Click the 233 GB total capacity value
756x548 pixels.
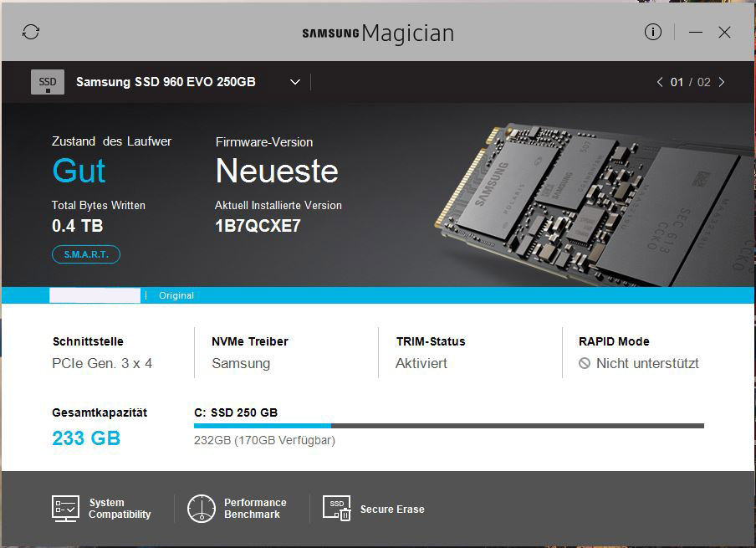(86, 438)
